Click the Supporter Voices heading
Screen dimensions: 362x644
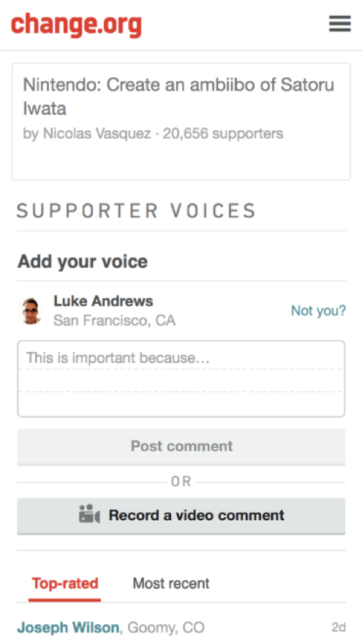136,211
